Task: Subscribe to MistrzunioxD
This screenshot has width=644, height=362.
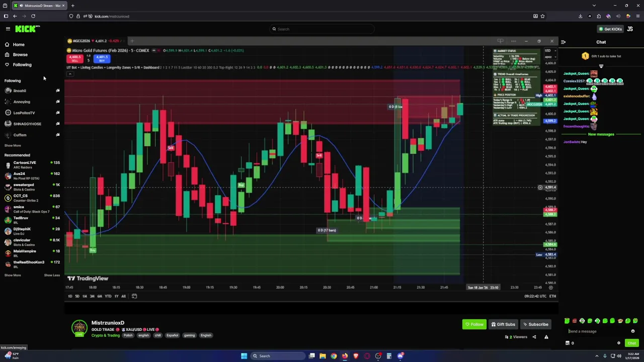Action: click(x=535, y=324)
